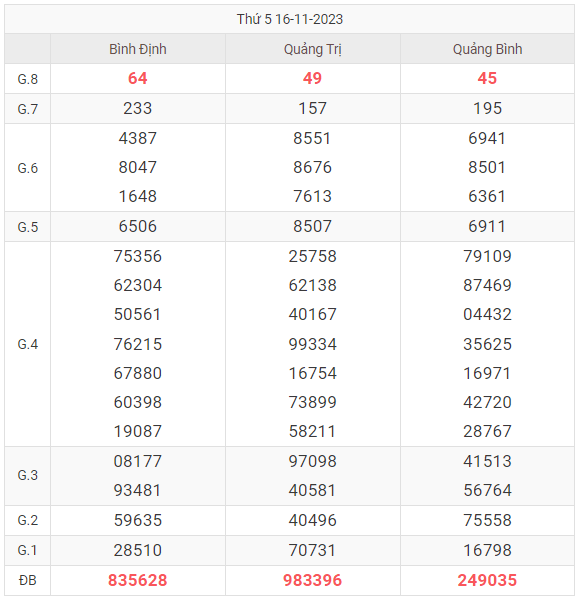Click Quảng Bình G.4 number 04432
The width and height of the screenshot is (577, 598).
click(x=487, y=314)
